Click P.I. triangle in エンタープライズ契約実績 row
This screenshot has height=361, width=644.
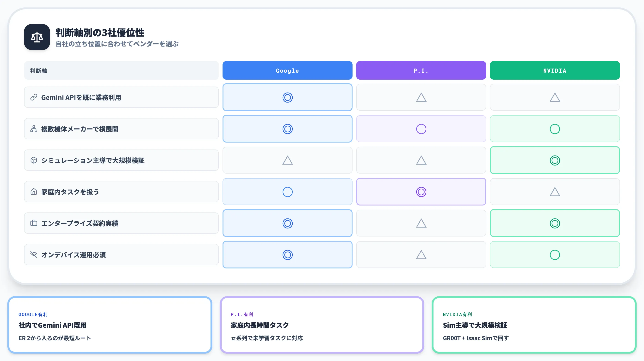coord(421,223)
